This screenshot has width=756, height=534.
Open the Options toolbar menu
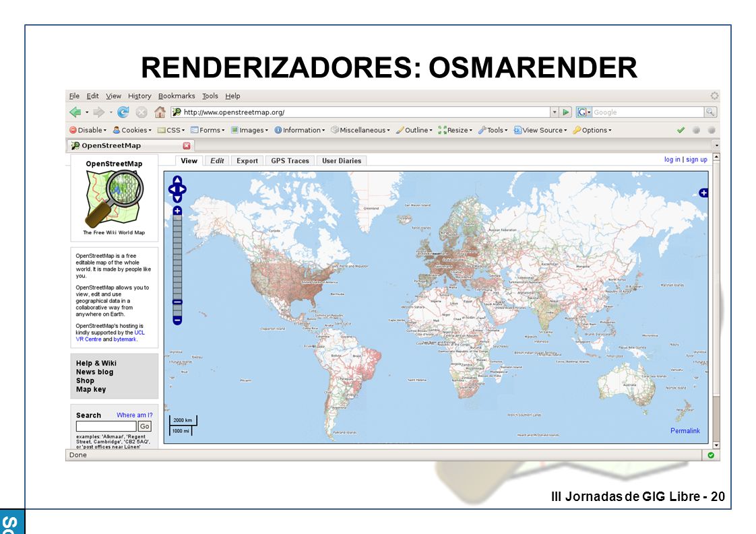(592, 130)
